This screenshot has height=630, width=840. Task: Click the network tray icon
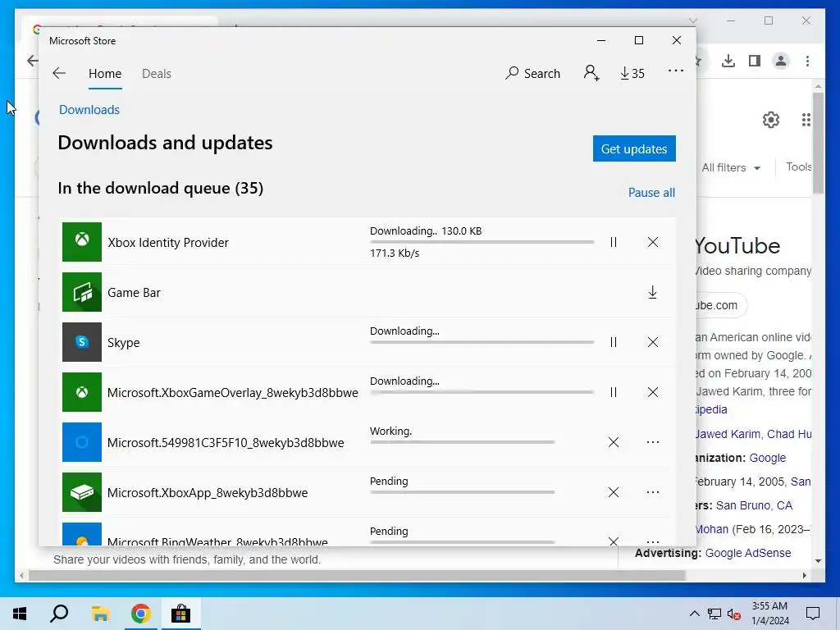pos(714,614)
